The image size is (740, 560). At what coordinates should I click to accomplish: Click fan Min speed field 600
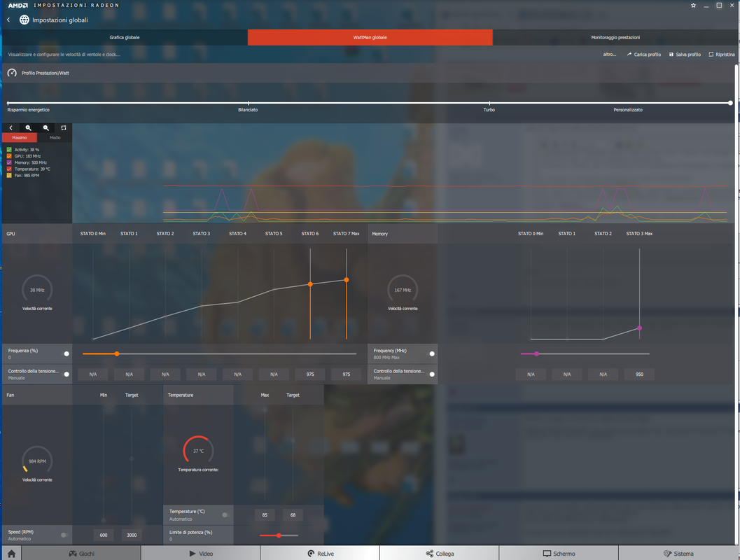click(104, 535)
